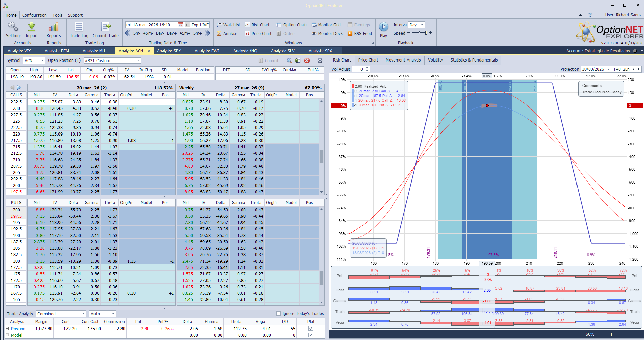Open the Trade Analysis Combined dropdown
The width and height of the screenshot is (644, 340).
click(x=83, y=314)
